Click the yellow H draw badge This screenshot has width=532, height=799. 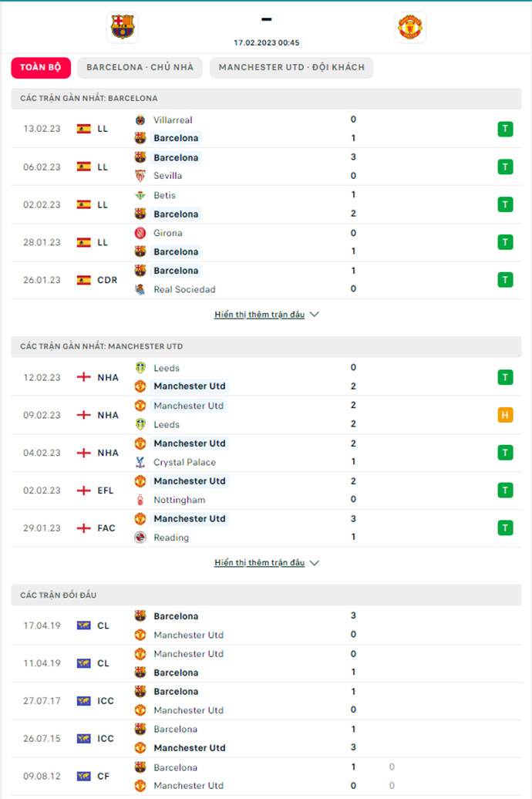point(505,415)
